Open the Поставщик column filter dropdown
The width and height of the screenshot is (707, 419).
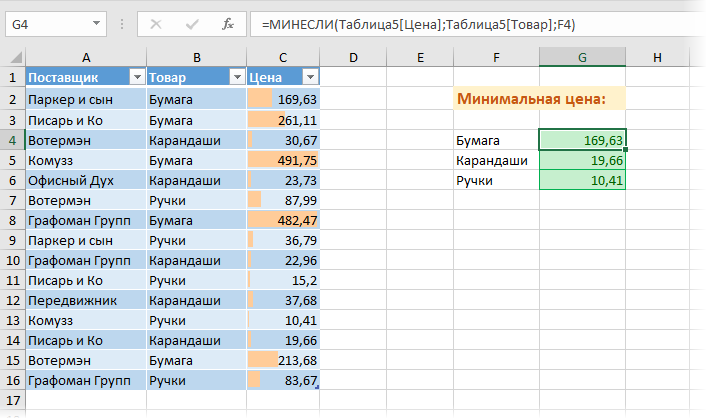click(137, 78)
